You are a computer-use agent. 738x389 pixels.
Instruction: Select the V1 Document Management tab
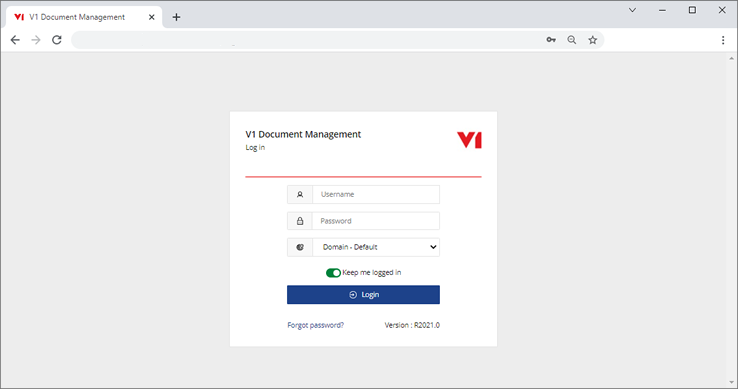[85, 17]
